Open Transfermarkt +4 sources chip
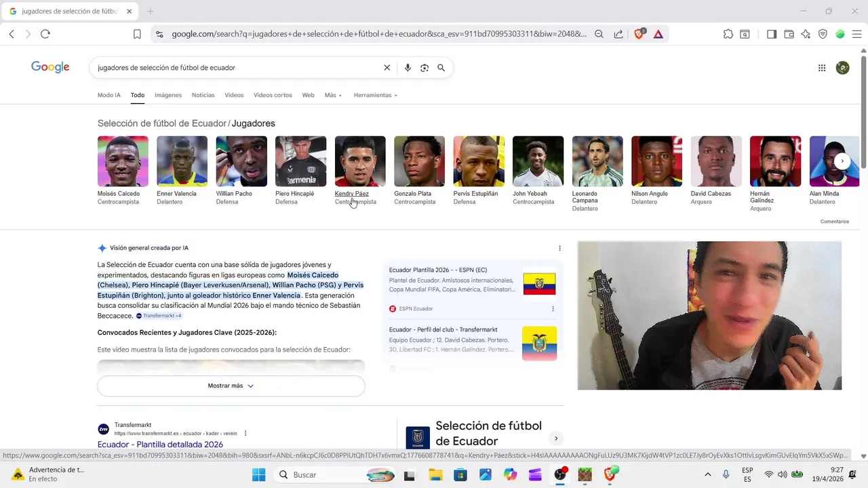Screen dimensions: 868x488 [159, 316]
